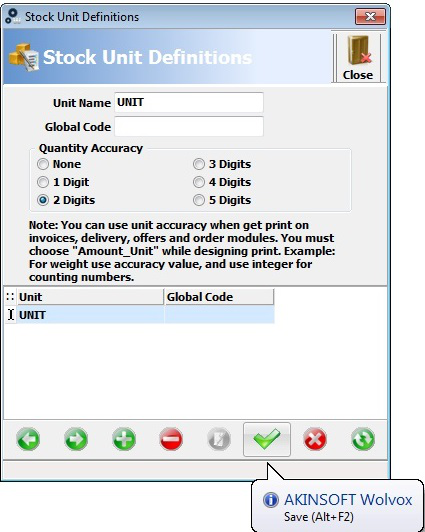The image size is (425, 532).
Task: Refresh list with green circular arrows icon
Action: (x=363, y=439)
